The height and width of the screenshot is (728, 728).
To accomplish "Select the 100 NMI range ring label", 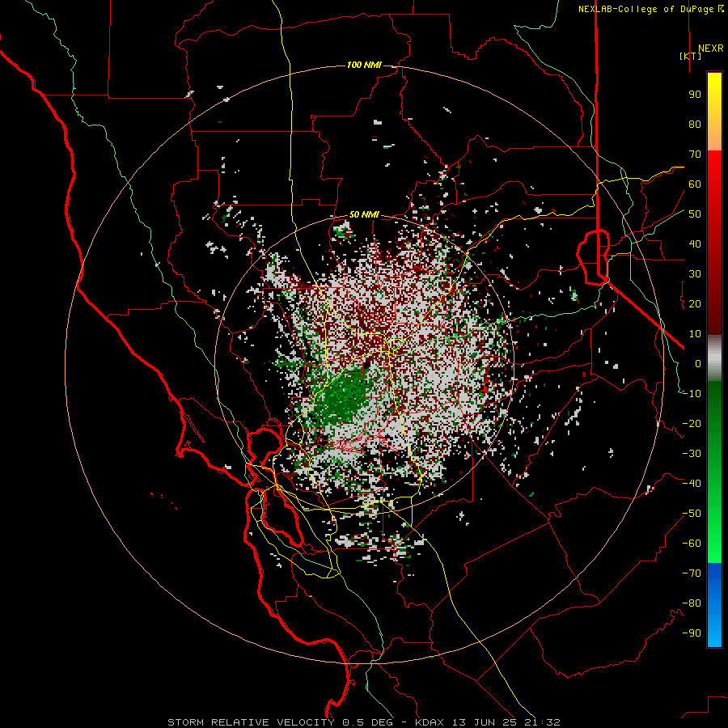I will click(x=364, y=65).
